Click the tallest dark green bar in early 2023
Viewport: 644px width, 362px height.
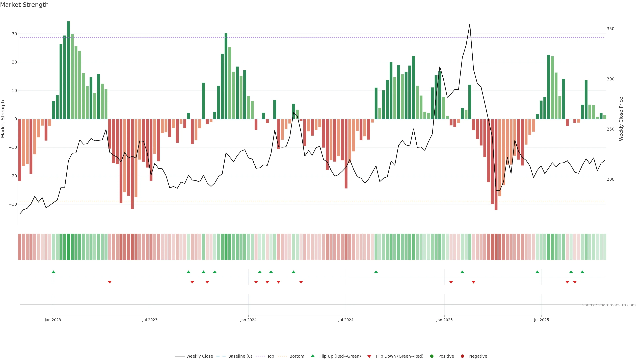click(x=68, y=70)
